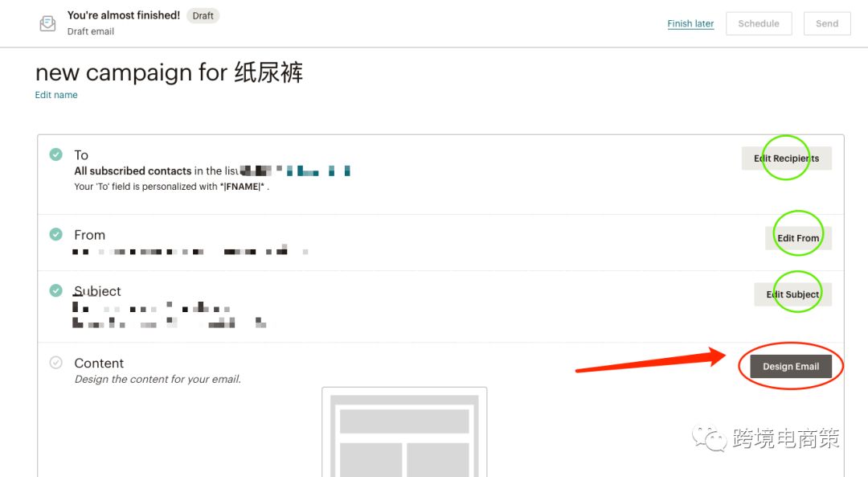Click the Finish later link
The image size is (868, 477).
690,23
